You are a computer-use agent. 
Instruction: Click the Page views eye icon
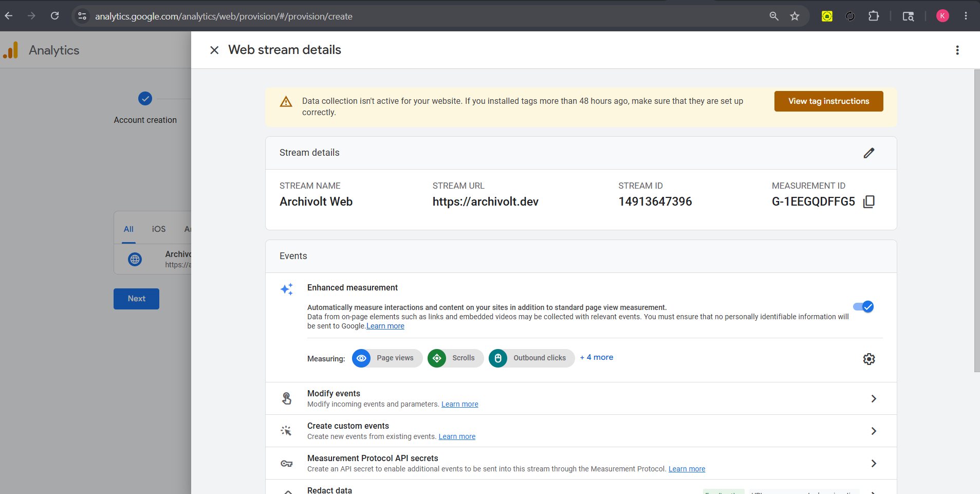[361, 358]
